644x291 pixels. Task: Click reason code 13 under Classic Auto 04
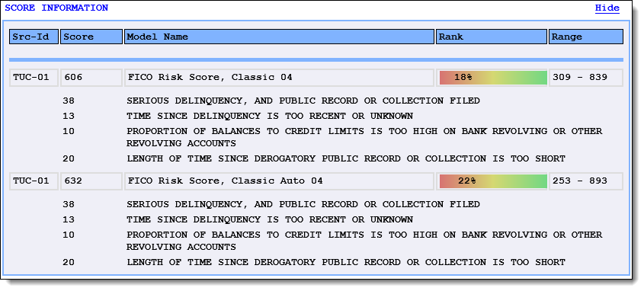69,219
